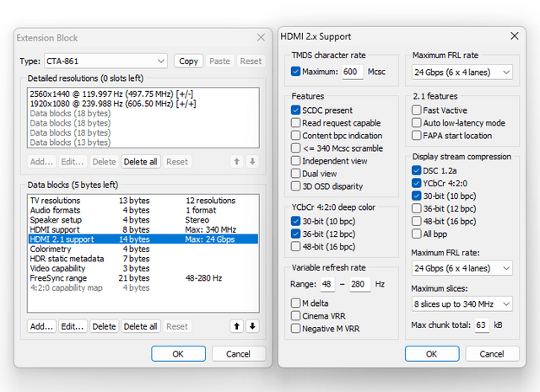Open the DSC Maximum FRL rate dropdown
Screen dimensions: 540x392
pos(462,268)
